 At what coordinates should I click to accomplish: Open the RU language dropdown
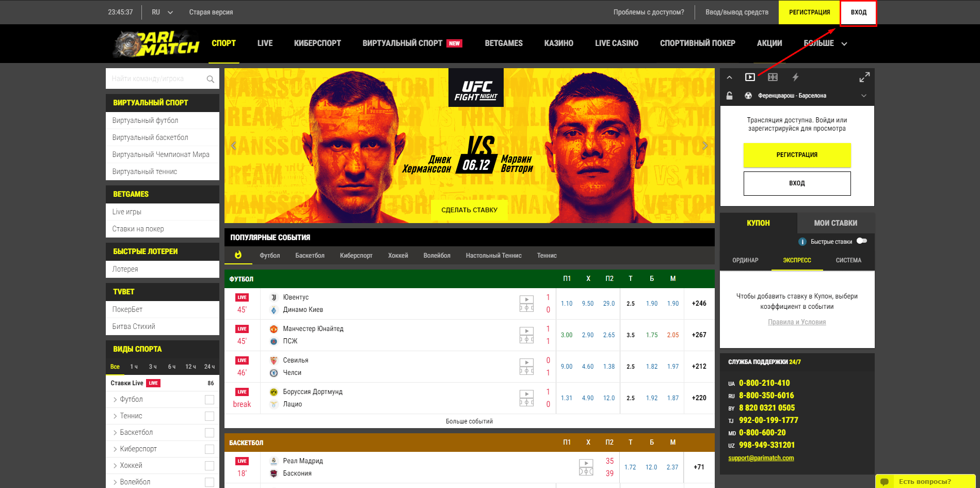(162, 12)
